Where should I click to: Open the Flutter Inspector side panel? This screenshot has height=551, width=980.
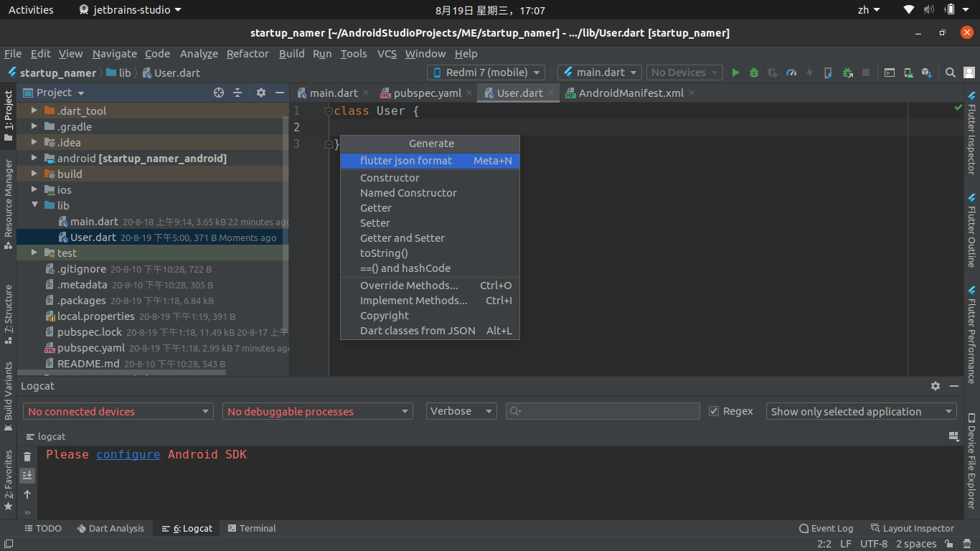coord(971,133)
